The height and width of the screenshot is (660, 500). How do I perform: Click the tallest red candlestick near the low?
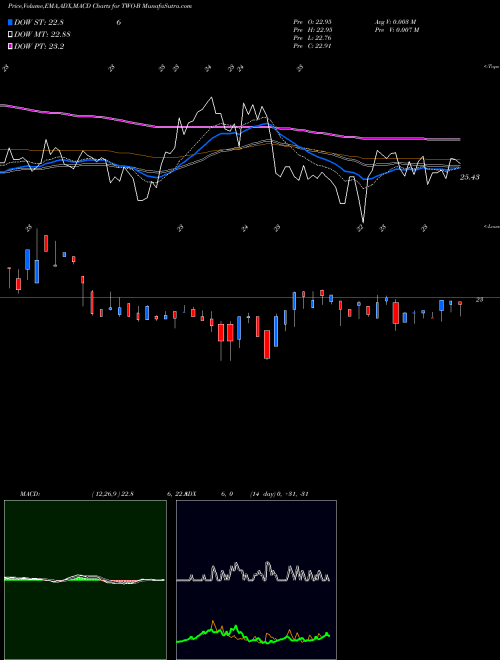[267, 344]
